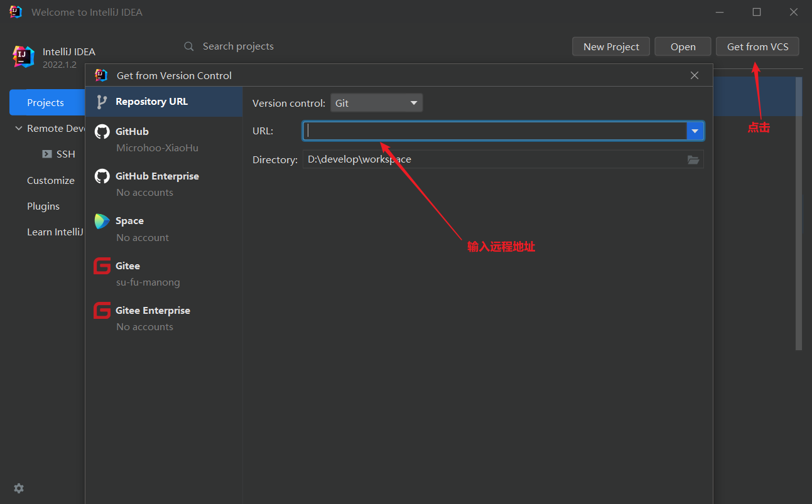812x504 pixels.
Task: Click the Version control label
Action: pos(289,103)
